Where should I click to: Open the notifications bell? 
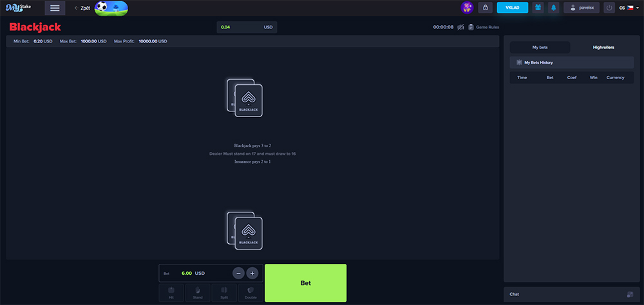pyautogui.click(x=553, y=7)
